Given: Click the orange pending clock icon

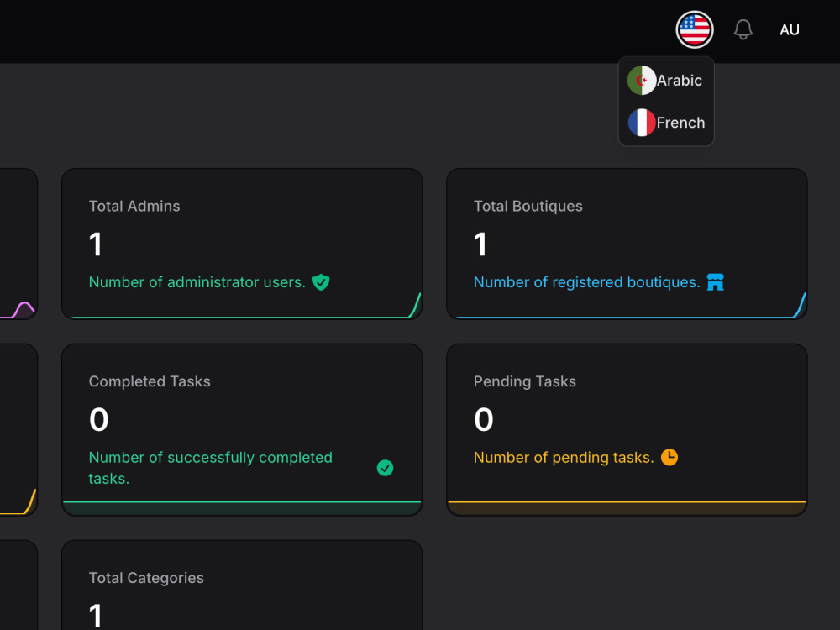Looking at the screenshot, I should click(x=669, y=457).
